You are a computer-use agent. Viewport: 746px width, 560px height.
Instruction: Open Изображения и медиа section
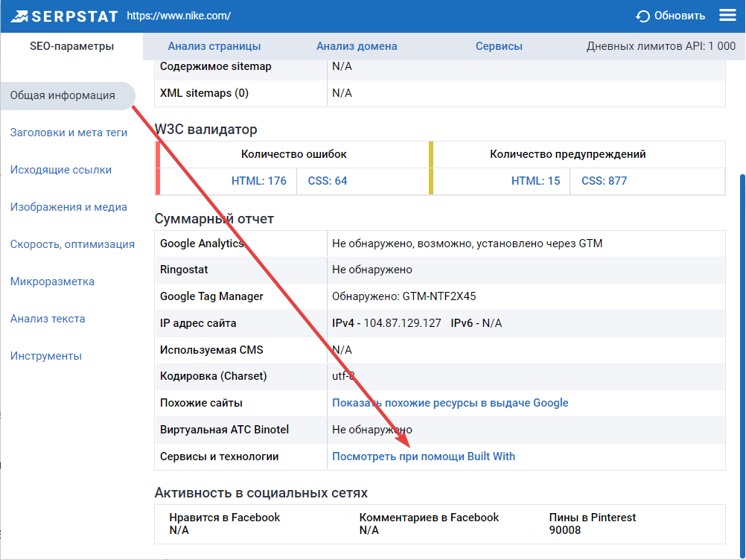68,207
